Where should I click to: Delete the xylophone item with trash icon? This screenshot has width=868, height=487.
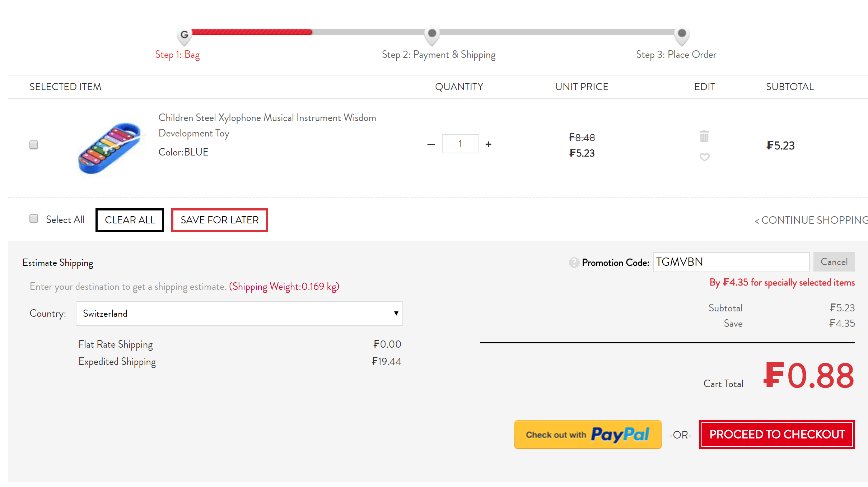(704, 136)
